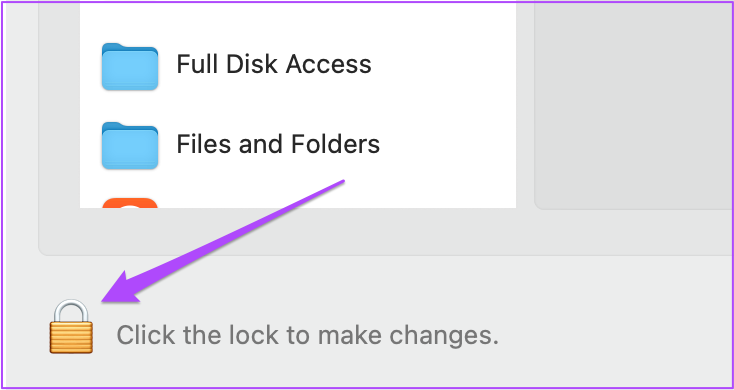Click white space above Full Disk Access row
Image resolution: width=734 pixels, height=390 pixels.
coord(298,19)
